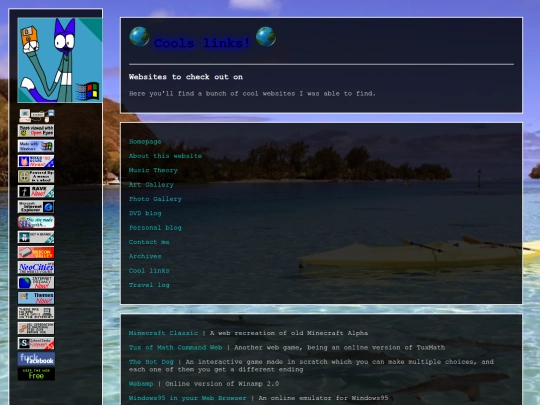Click the Microsoft Internet Explorer badge
The height and width of the screenshot is (405, 540).
coord(36,207)
